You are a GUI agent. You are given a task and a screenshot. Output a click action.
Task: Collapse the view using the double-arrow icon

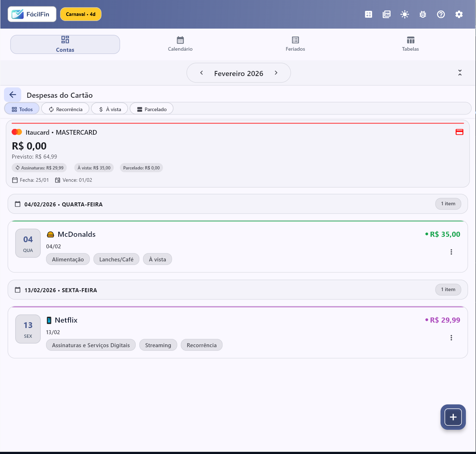point(460,72)
